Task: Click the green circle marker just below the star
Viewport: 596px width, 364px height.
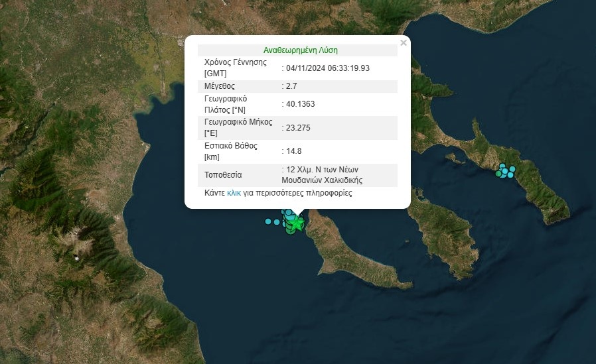Action: click(x=291, y=231)
